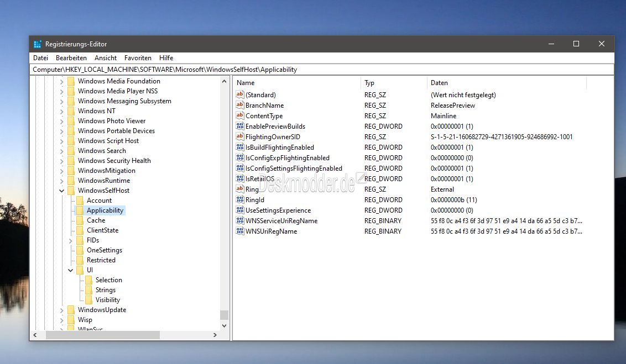Click the Registry Editor app icon in title bar
Image resolution: width=626 pixels, height=364 pixels.
[37, 44]
